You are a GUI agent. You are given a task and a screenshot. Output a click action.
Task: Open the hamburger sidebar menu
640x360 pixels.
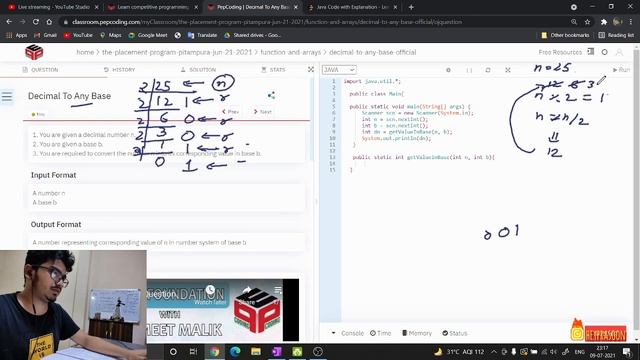[7, 97]
